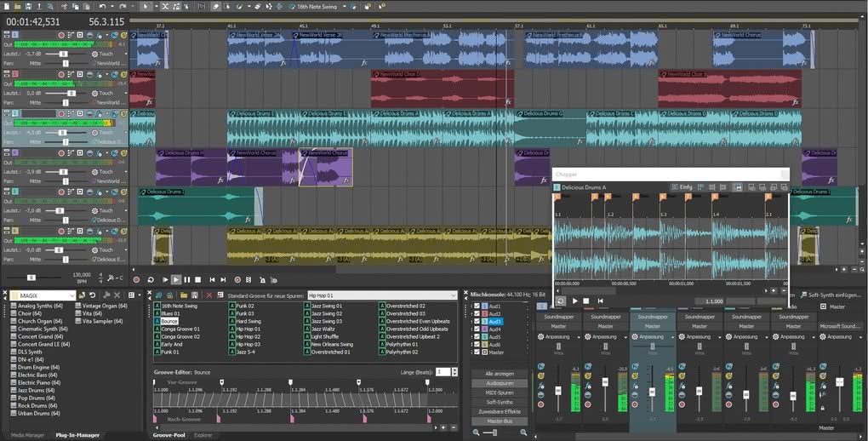The image size is (868, 441).
Task: Toggle the Aud3 checkbox in the mixer list
Action: click(476, 321)
